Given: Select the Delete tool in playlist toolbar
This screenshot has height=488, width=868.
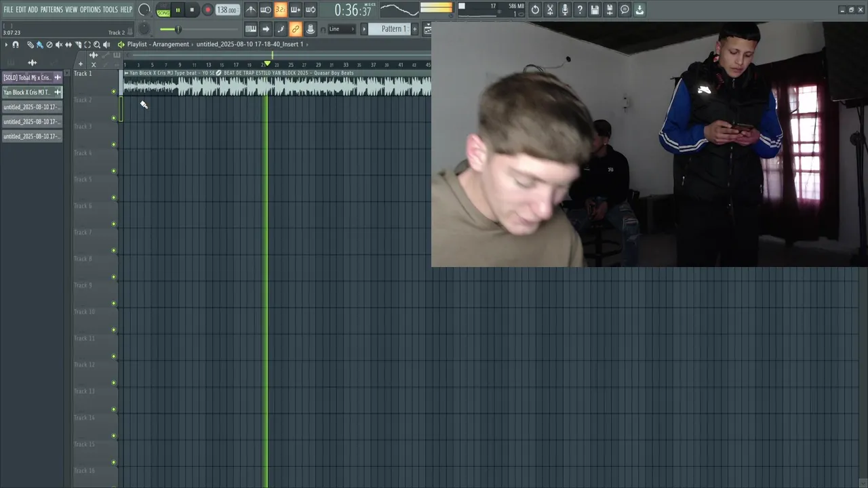Looking at the screenshot, I should (x=49, y=45).
